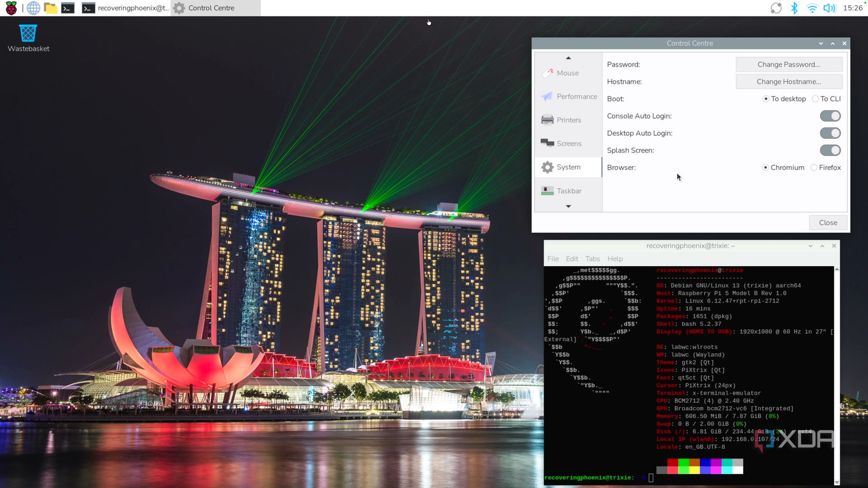Image resolution: width=868 pixels, height=488 pixels.
Task: Close Control Centre via the Close button
Action: tap(827, 222)
